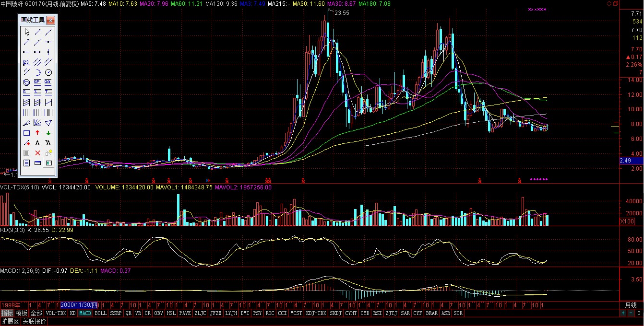Click the X100 volume scale label
The height and width of the screenshot is (326, 644).
[627, 221]
